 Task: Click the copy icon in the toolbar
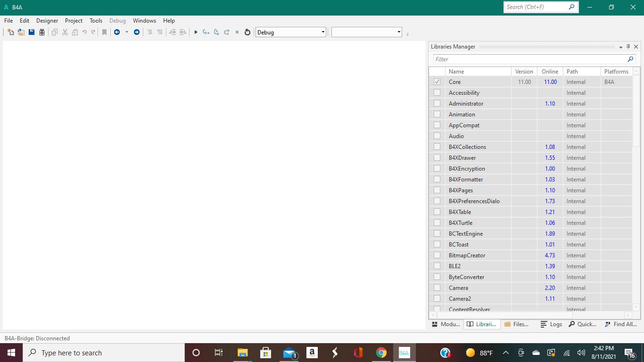[x=55, y=32]
